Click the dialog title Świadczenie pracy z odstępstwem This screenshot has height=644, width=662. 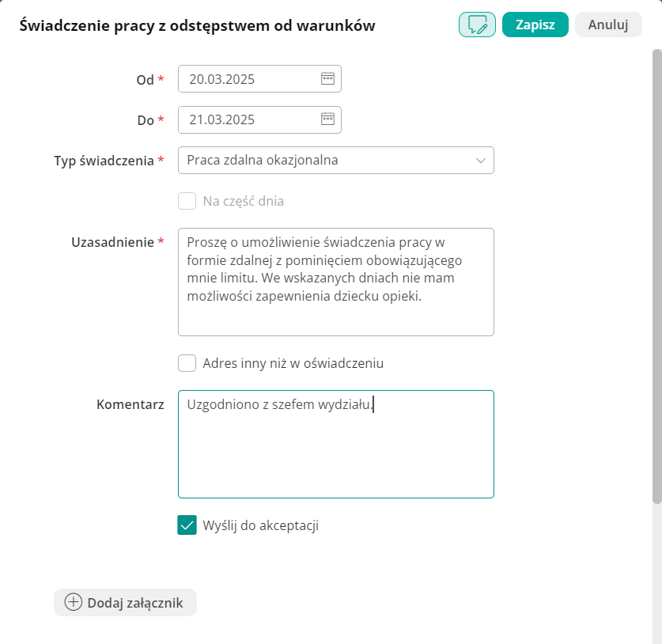pyautogui.click(x=197, y=26)
